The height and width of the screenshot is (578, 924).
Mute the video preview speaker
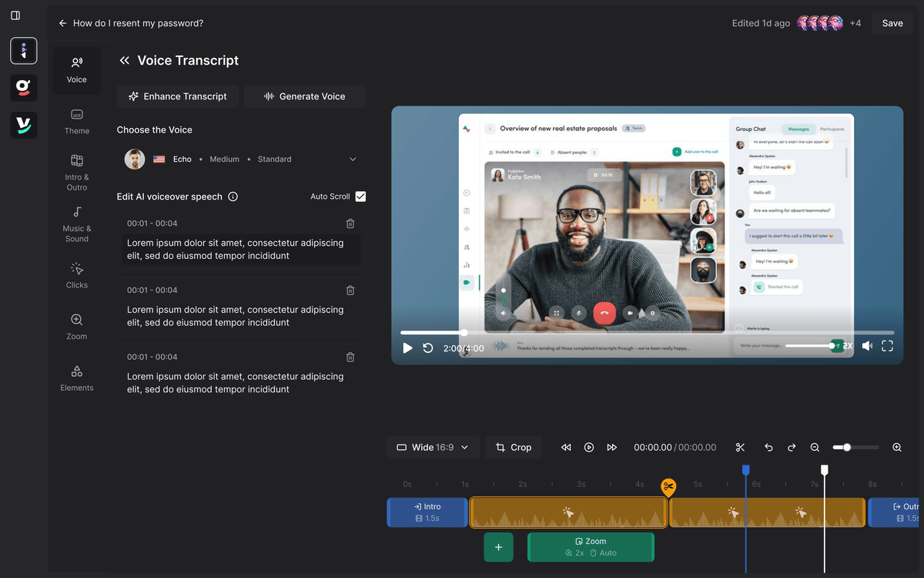point(867,347)
